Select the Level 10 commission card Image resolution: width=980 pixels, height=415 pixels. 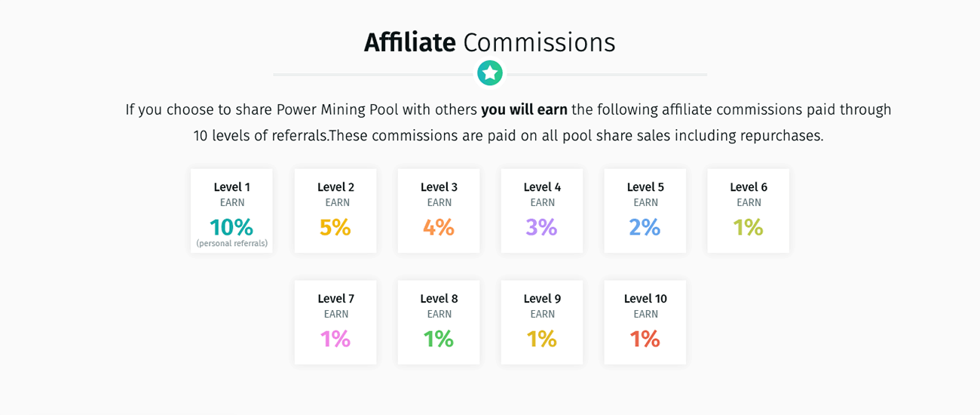(645, 322)
